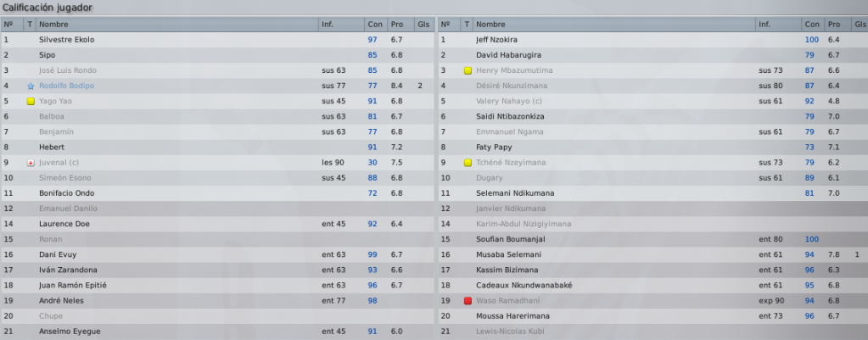Viewport: 868px width, 340px height.
Task: Click Waso Ramadhani's red card icon
Action: coord(468,301)
